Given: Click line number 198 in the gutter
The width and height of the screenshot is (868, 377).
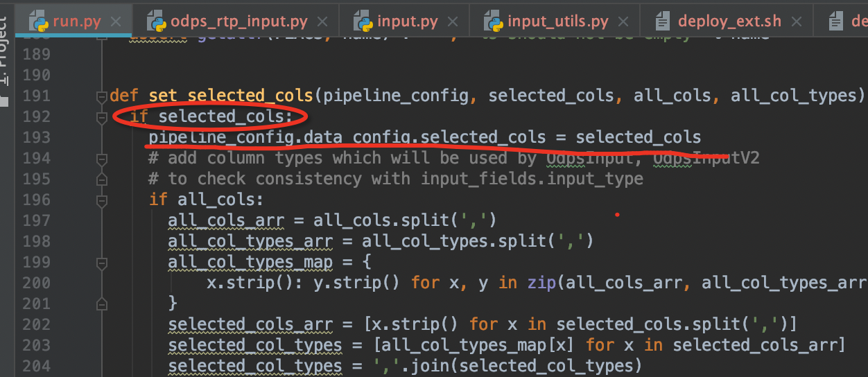Looking at the screenshot, I should 36,241.
